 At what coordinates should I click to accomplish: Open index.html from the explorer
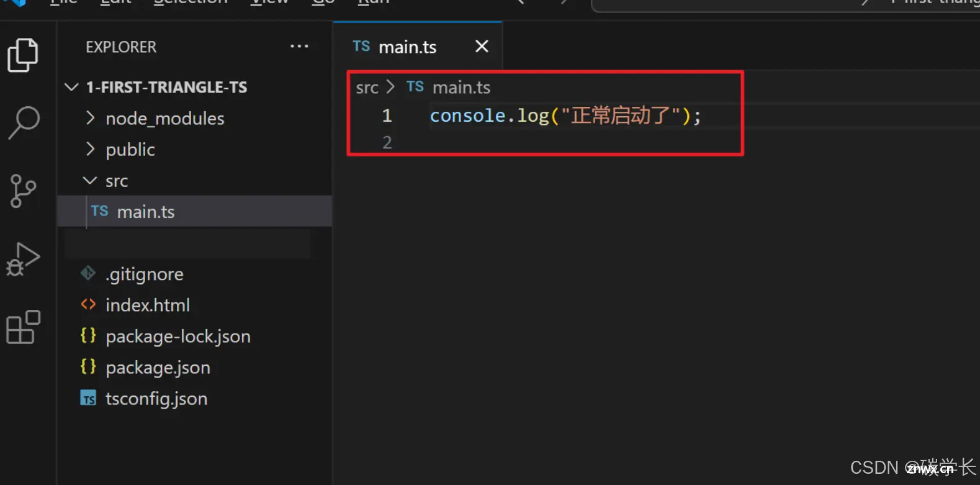(195, 305)
